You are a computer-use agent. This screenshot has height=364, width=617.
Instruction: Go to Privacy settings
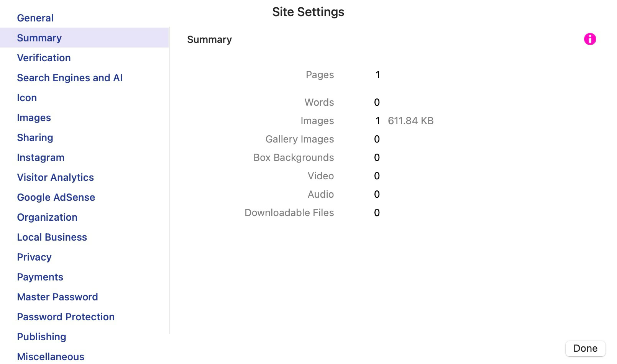(34, 257)
